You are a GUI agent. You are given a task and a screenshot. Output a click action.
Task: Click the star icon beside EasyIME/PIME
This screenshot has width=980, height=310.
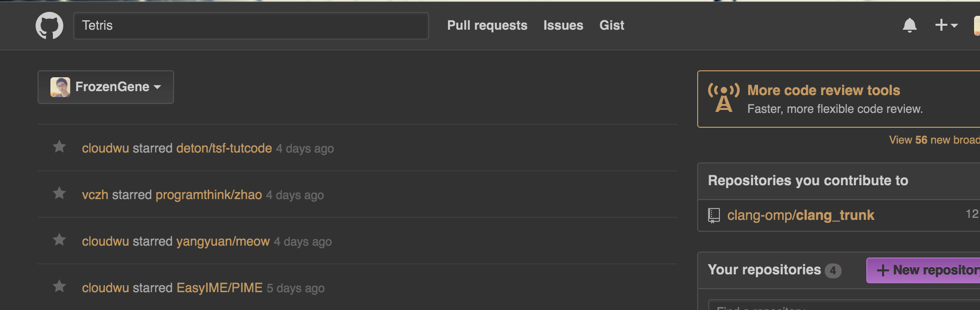coord(59,287)
